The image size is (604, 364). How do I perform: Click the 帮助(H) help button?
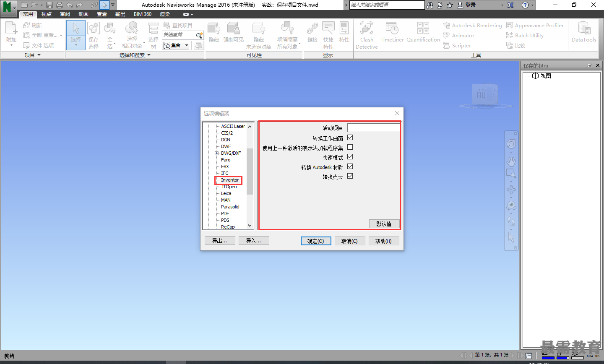[x=383, y=241]
